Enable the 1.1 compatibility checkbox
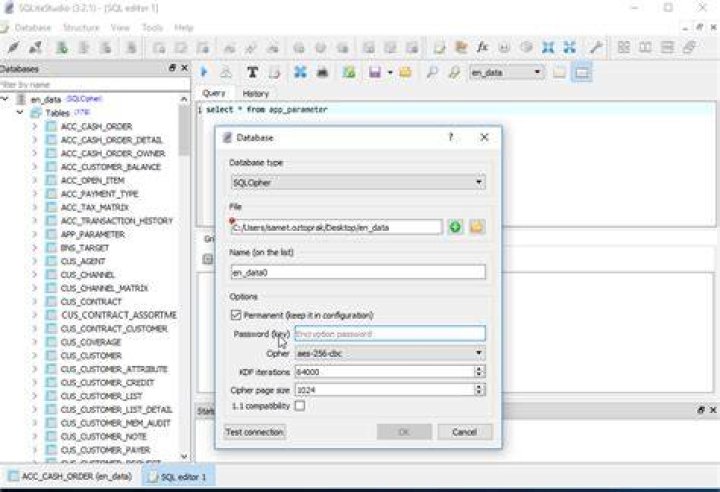 pyautogui.click(x=300, y=406)
